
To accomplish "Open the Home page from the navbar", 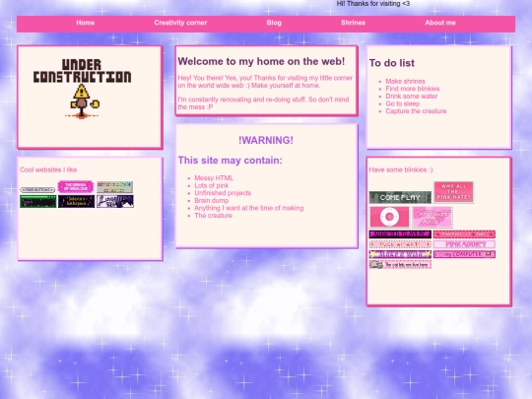I will click(85, 23).
